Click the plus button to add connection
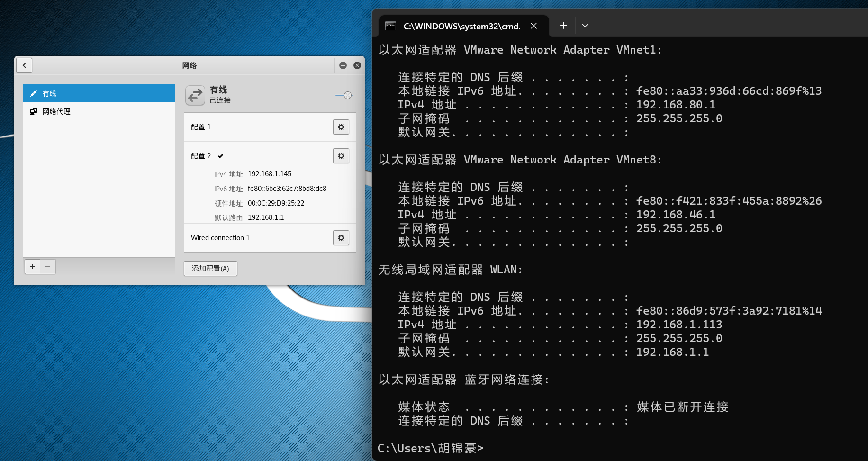Screen dimensions: 868x461 (33, 267)
